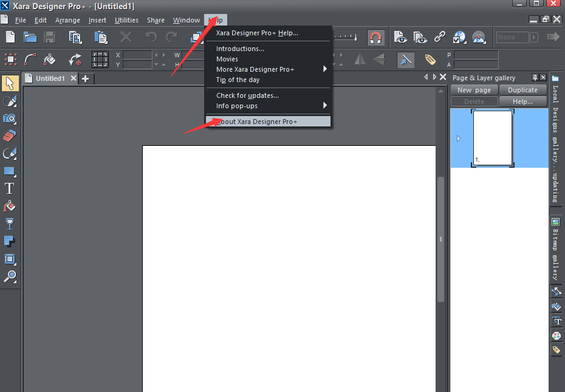The height and width of the screenshot is (392, 565).
Task: Toggle show bounds handles icon in infobar
Action: coord(10,60)
